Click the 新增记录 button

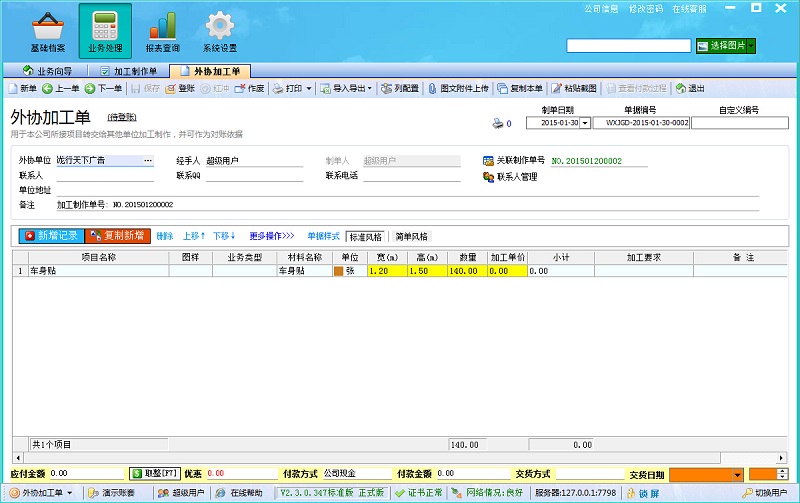[x=50, y=237]
